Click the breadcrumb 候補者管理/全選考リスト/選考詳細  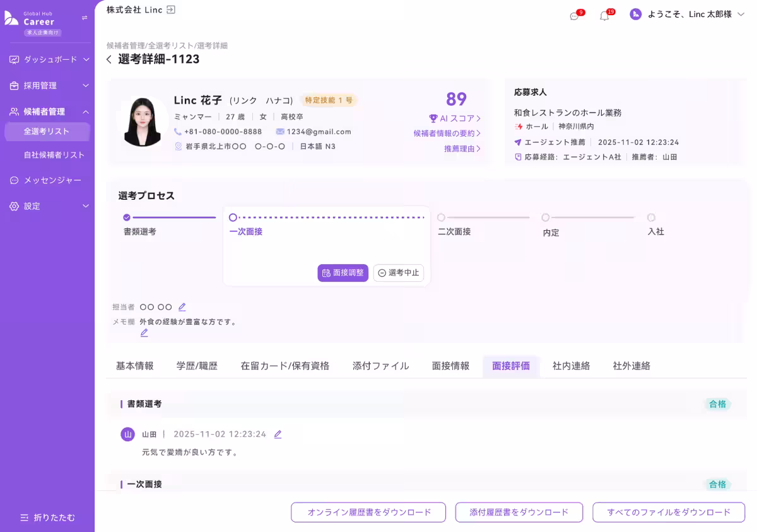[x=167, y=45]
